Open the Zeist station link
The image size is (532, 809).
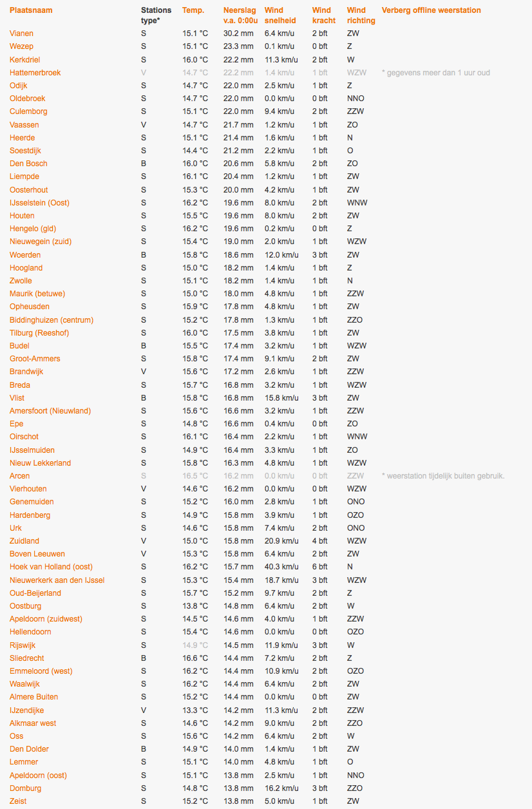pos(18,801)
